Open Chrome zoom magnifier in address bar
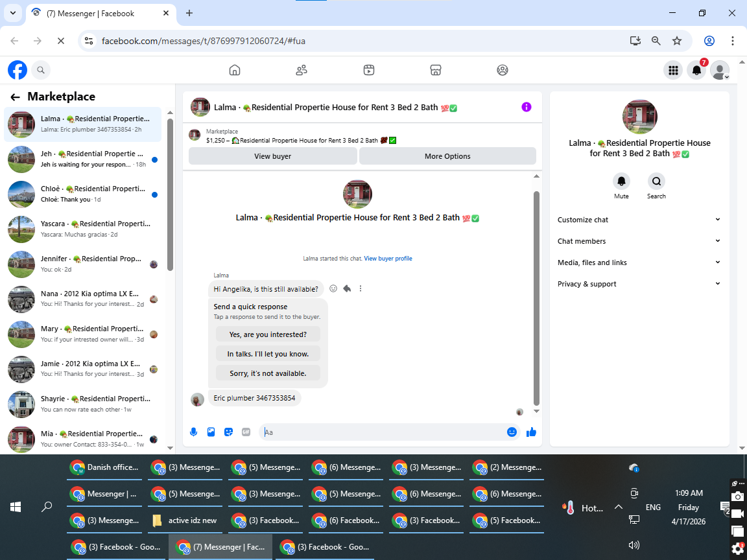 pos(656,41)
